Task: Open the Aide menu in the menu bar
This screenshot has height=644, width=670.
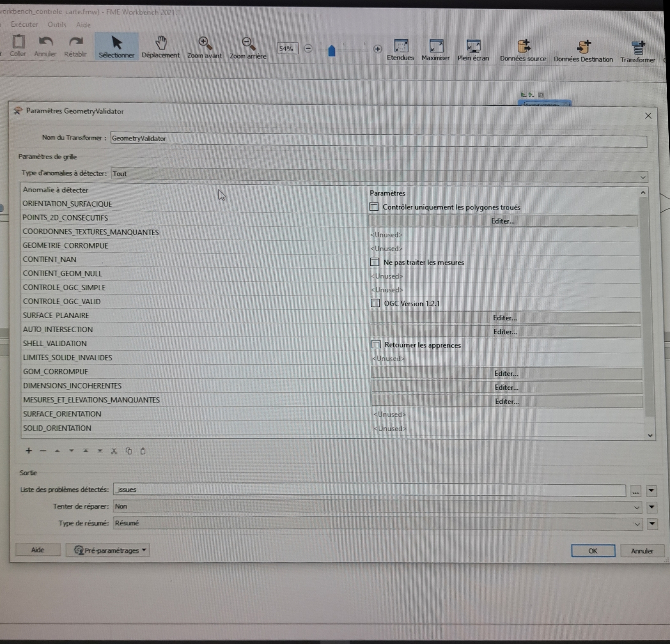Action: 83,25
